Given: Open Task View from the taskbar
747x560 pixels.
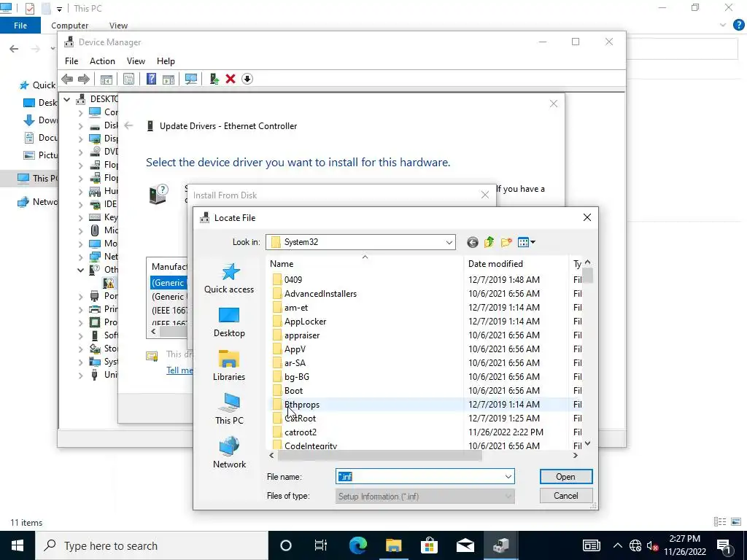Looking at the screenshot, I should point(321,545).
